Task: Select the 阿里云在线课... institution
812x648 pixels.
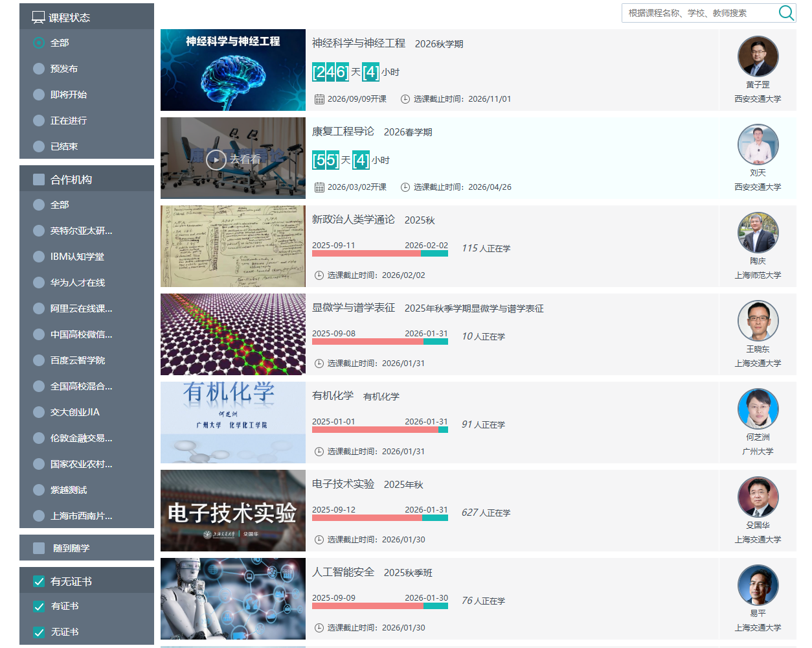Action: (x=39, y=308)
